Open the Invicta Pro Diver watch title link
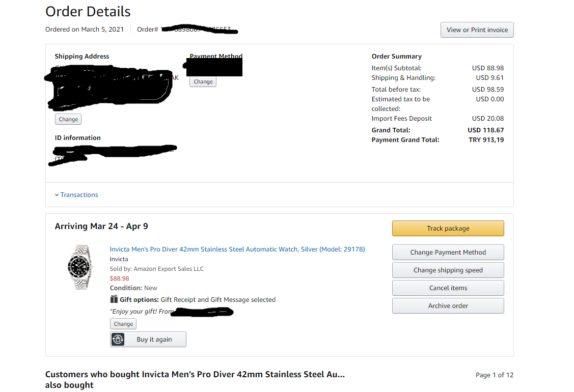 pos(237,249)
